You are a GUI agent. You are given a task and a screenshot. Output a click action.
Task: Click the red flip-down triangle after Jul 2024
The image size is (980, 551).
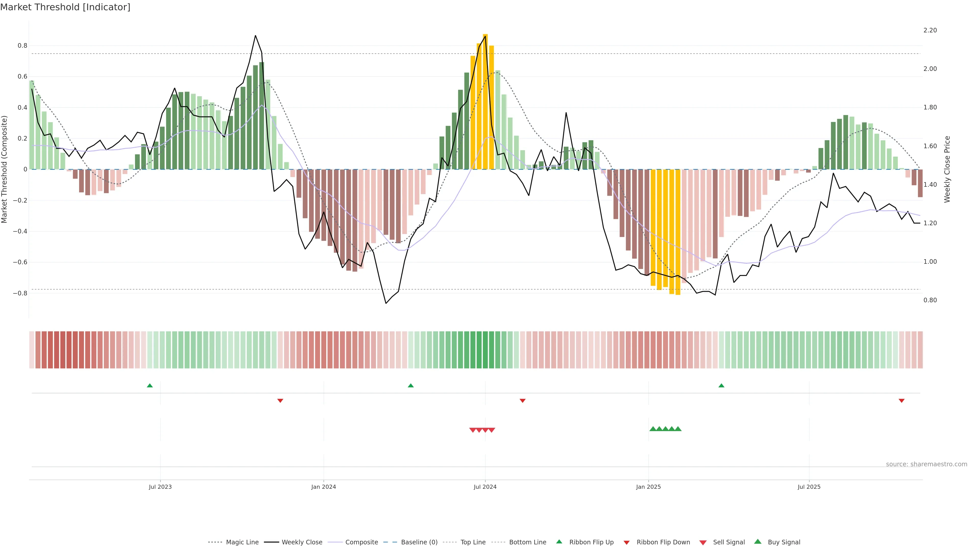[522, 400]
